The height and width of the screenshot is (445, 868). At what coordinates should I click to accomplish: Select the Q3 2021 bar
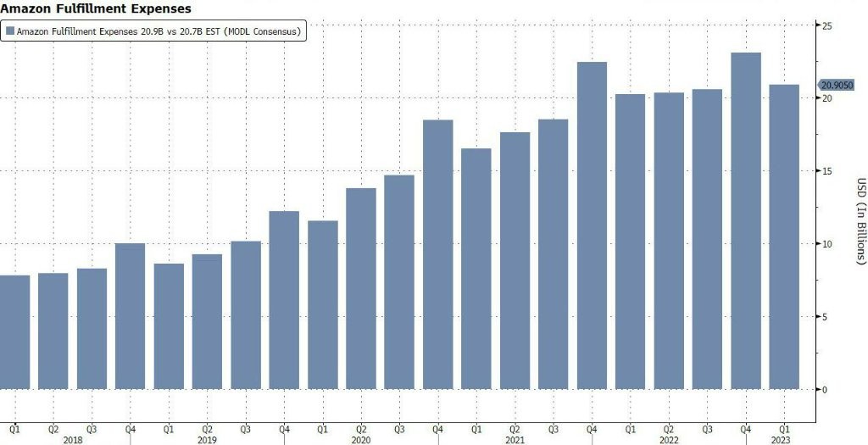pos(553,254)
